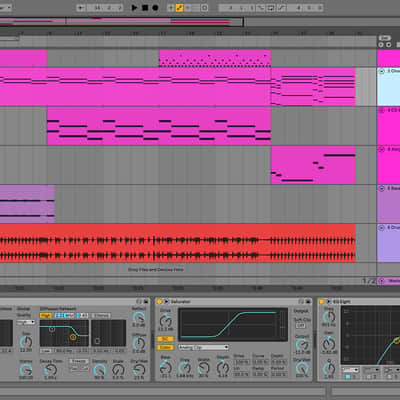This screenshot has width=400, height=400.
Task: Toggle the Saturator DC button
Action: point(165,339)
